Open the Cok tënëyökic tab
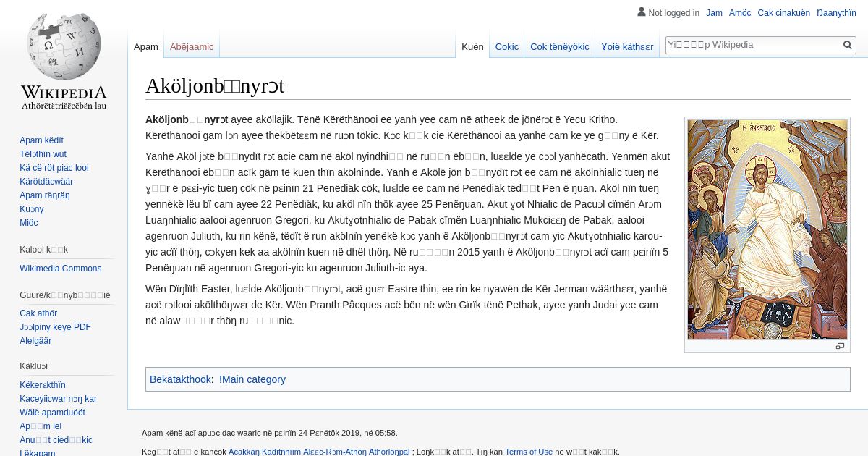 [x=560, y=46]
